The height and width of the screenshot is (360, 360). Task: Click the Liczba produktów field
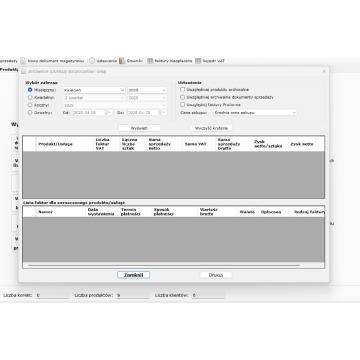[133, 295]
